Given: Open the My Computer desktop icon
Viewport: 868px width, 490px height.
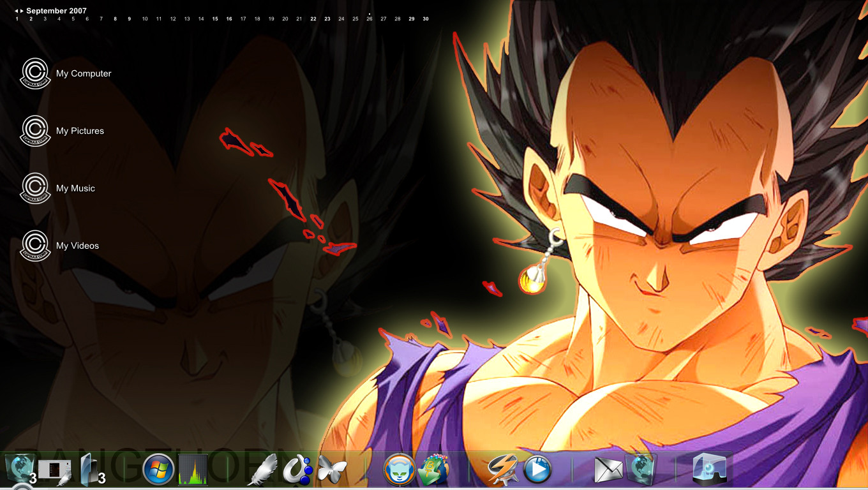Looking at the screenshot, I should click(66, 73).
